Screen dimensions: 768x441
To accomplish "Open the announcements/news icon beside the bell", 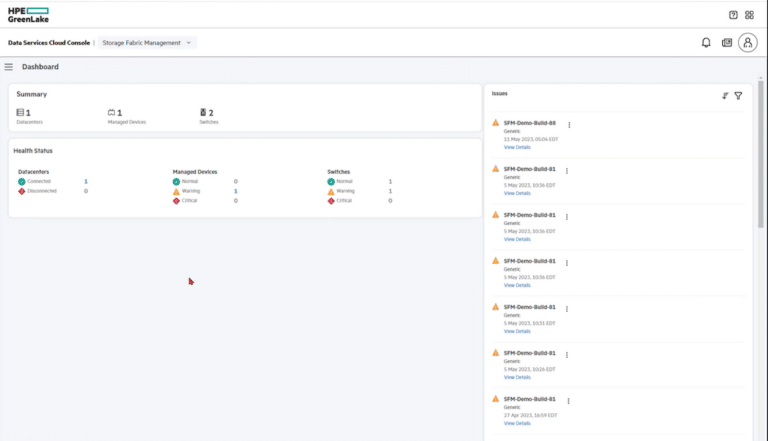I will pyautogui.click(x=727, y=43).
